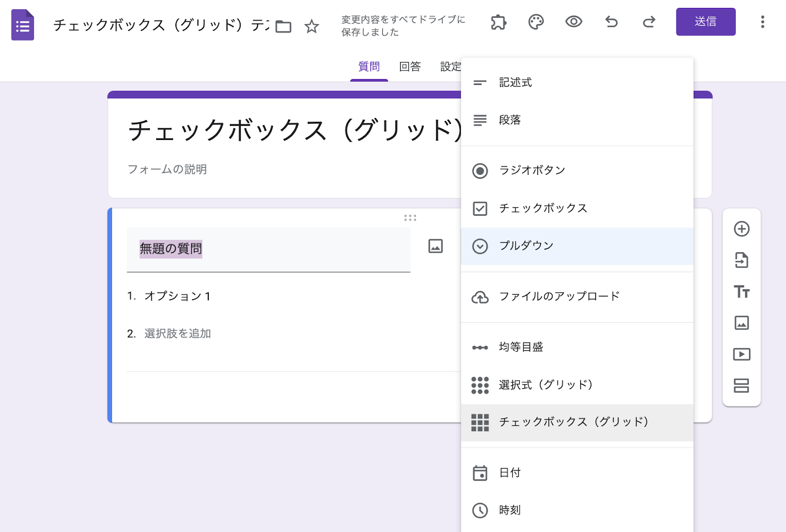Choose 日付 question type
Image resolution: width=786 pixels, height=532 pixels.
pyautogui.click(x=577, y=473)
